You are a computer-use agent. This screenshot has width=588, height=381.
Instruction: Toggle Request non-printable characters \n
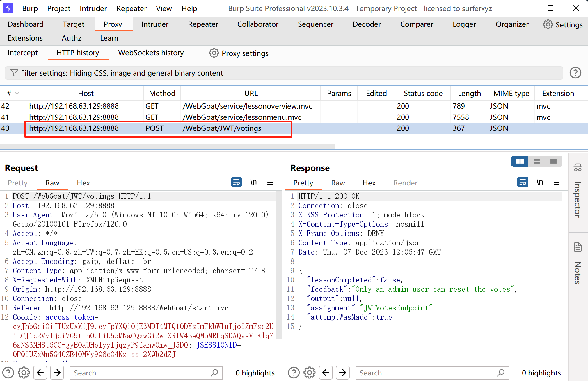[x=253, y=182]
